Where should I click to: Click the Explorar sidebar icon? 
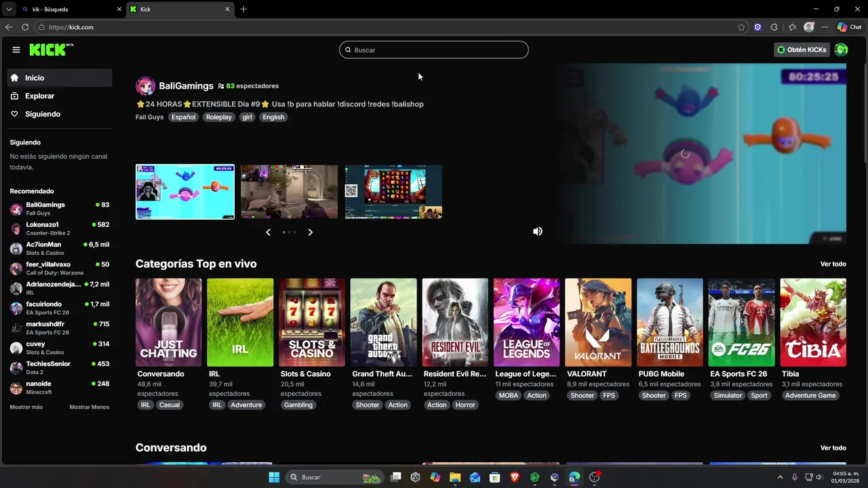[14, 96]
